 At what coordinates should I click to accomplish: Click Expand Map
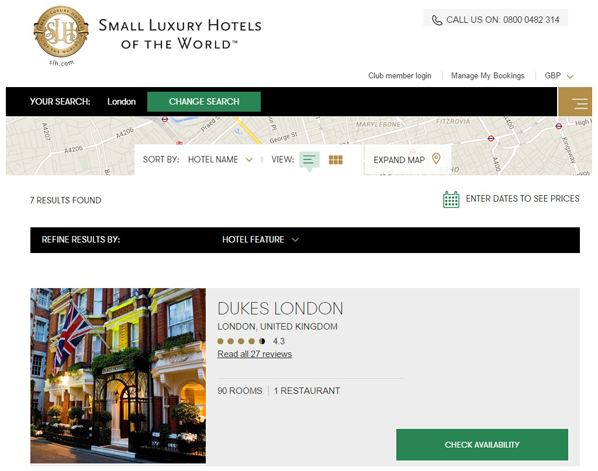tap(399, 160)
